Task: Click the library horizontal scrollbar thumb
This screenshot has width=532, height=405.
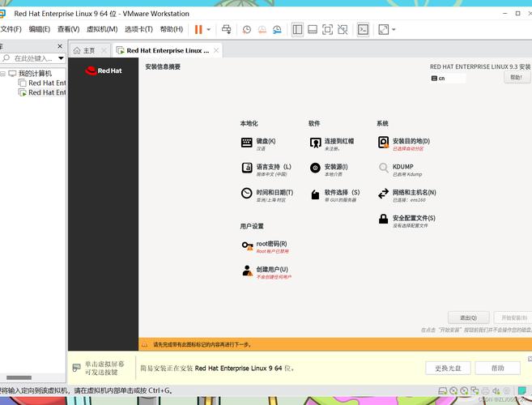Action: (19, 377)
